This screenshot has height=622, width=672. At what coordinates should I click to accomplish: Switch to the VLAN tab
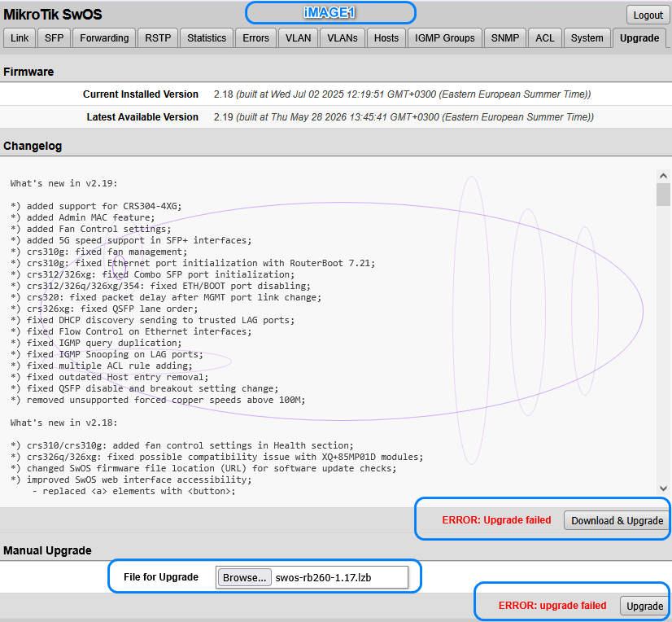(x=299, y=38)
